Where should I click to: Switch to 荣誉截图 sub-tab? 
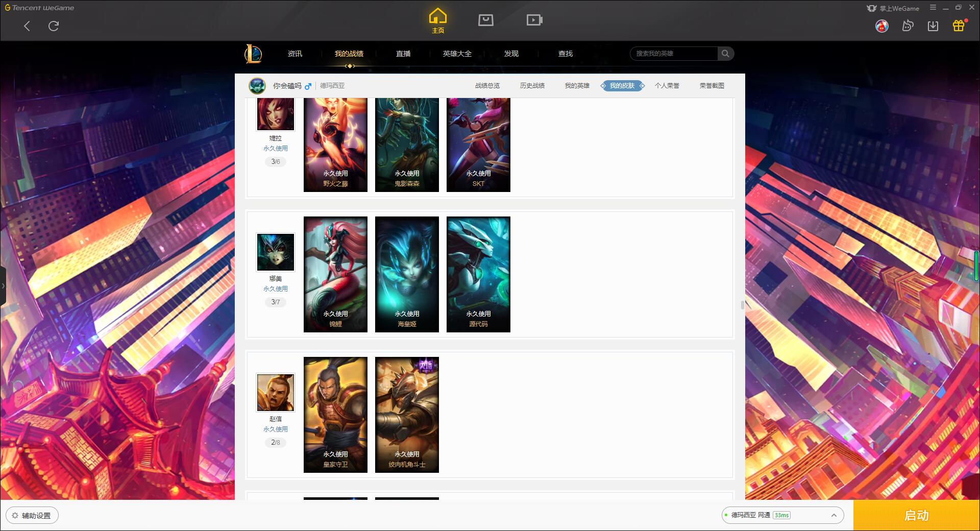pyautogui.click(x=712, y=86)
